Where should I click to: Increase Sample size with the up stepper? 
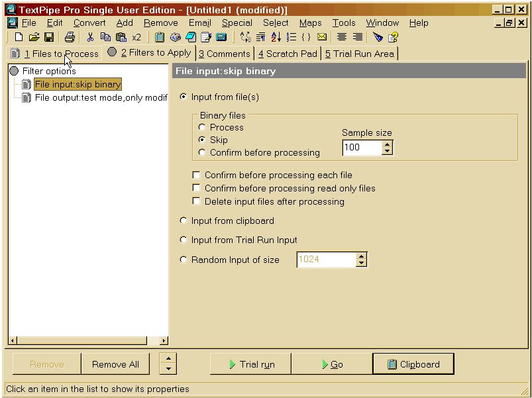point(388,144)
